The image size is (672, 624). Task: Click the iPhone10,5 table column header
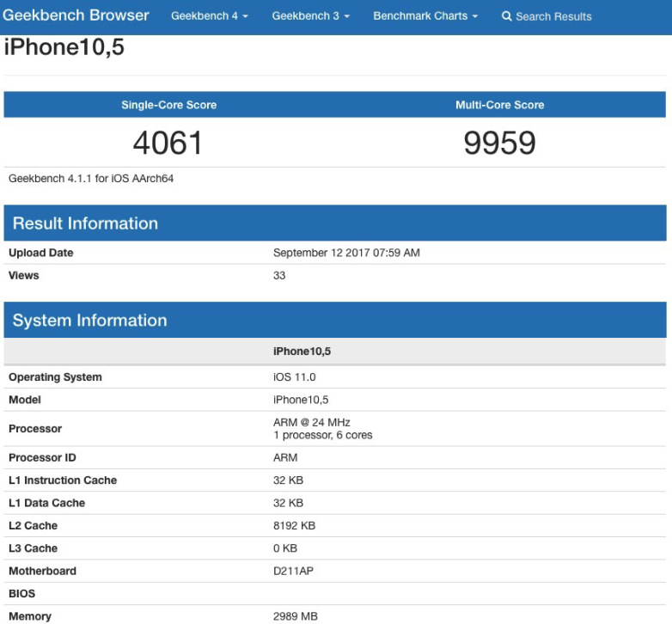coord(301,351)
